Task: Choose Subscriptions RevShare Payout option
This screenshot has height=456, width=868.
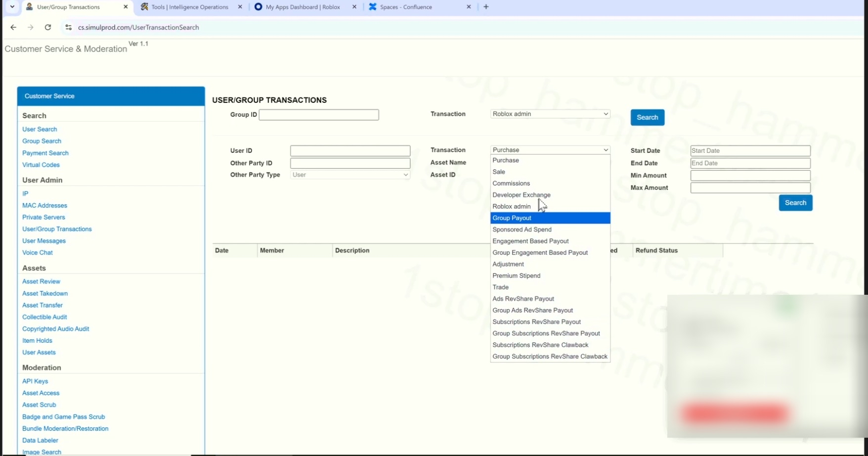Action: coord(550,322)
